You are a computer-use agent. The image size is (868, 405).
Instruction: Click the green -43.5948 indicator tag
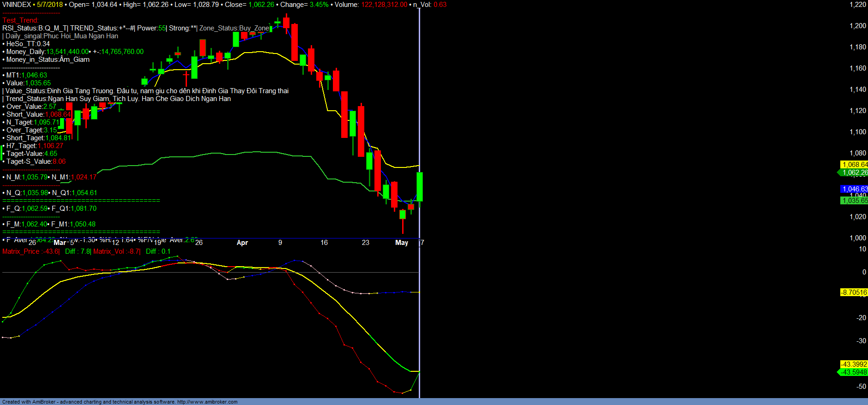tap(854, 372)
